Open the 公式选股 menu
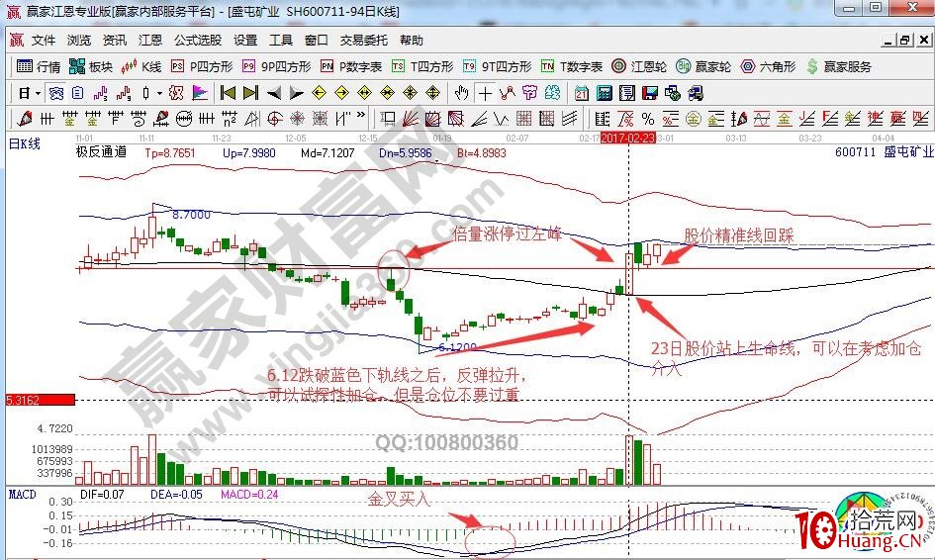Screen dimensions: 935x560 198,40
